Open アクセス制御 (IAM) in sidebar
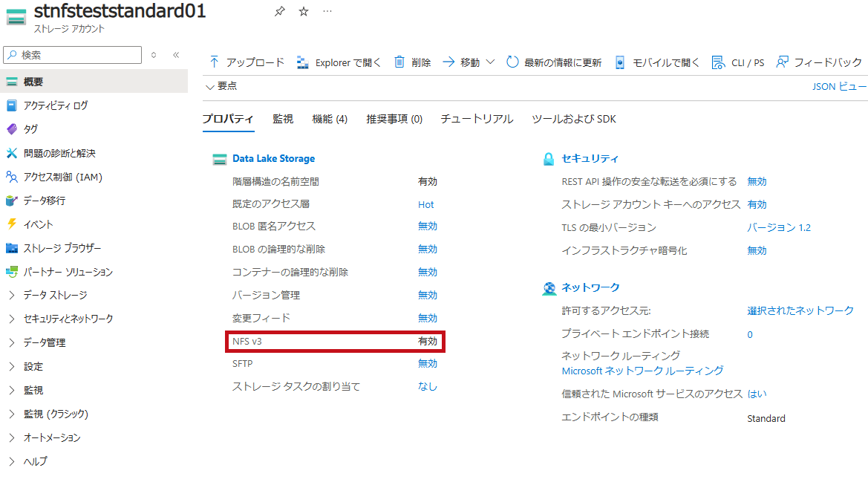Image resolution: width=868 pixels, height=485 pixels. 54,178
